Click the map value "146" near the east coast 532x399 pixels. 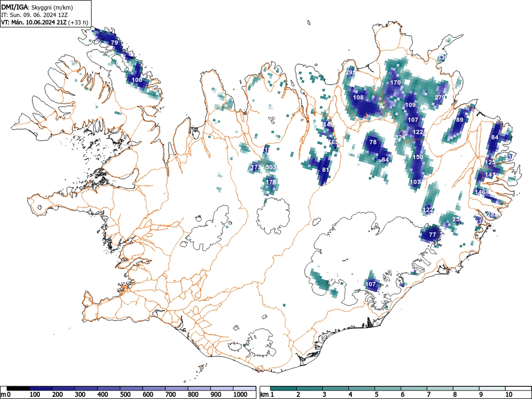(480, 192)
